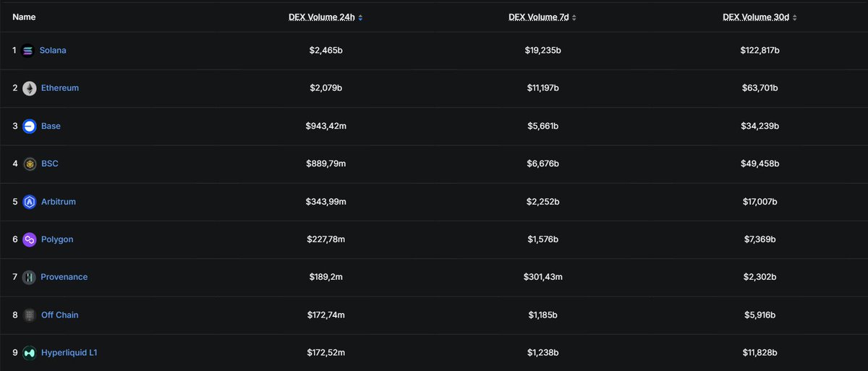Open the Ethereum chain link
Viewport: 868px width, 371px height.
[x=60, y=88]
